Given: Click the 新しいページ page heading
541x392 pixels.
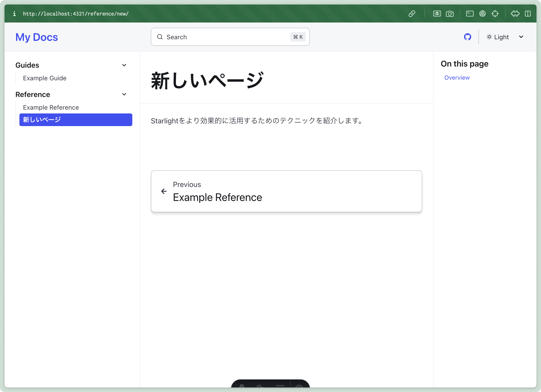Looking at the screenshot, I should pyautogui.click(x=207, y=81).
